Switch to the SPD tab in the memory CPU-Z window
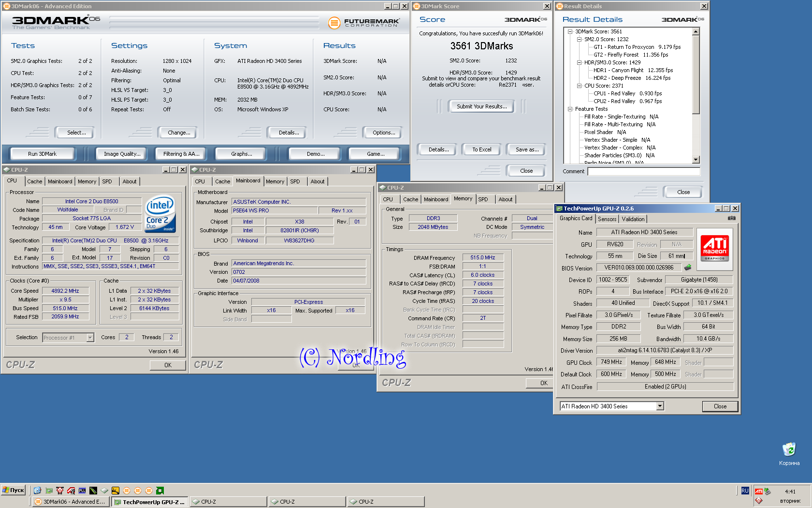This screenshot has width=812, height=508. [x=483, y=199]
